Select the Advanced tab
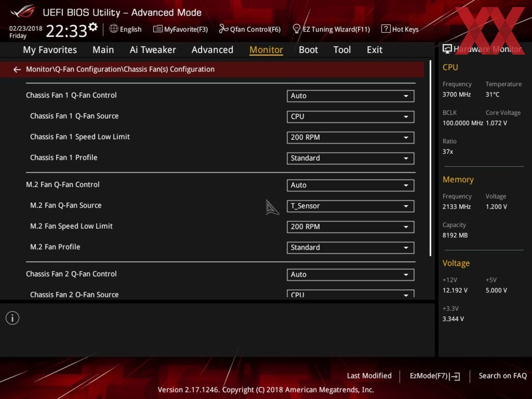 point(212,50)
